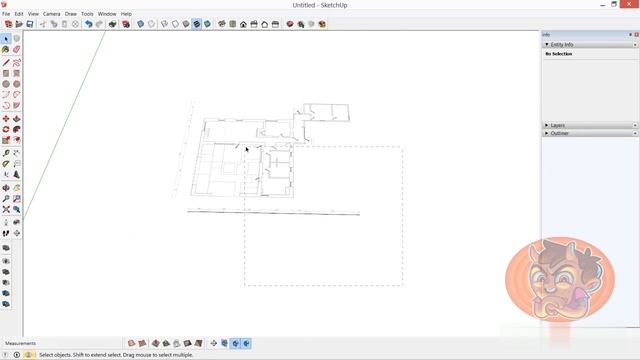Expand the Layers panel
This screenshot has height=360, width=640.
[x=547, y=125]
